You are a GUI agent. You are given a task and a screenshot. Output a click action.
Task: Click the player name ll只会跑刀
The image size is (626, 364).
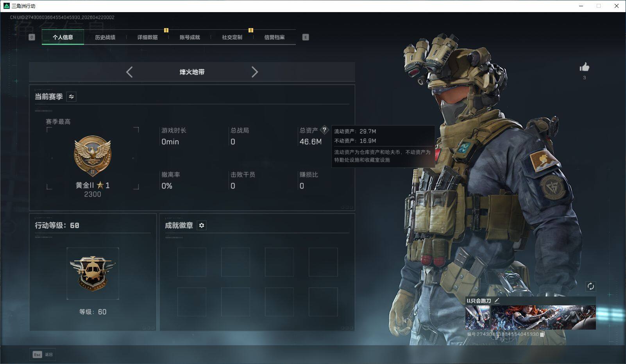click(x=479, y=301)
